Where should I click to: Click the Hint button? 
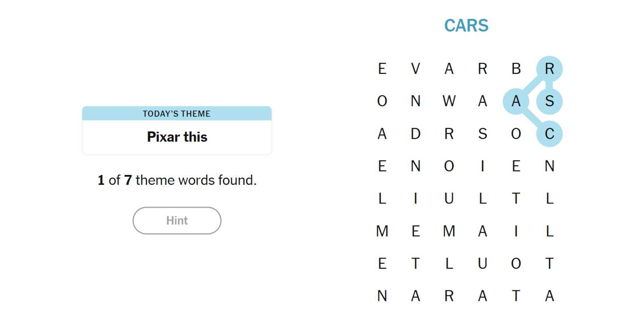177,221
